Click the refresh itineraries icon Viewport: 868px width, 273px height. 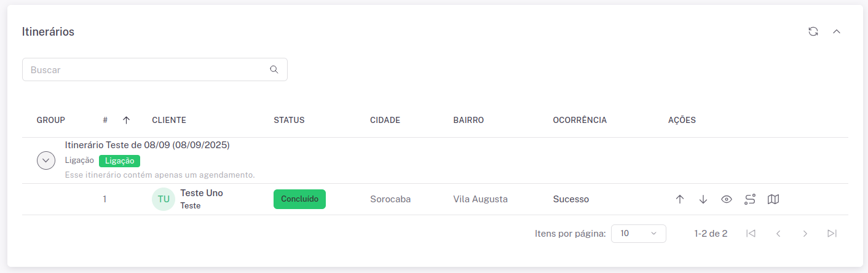pyautogui.click(x=813, y=31)
